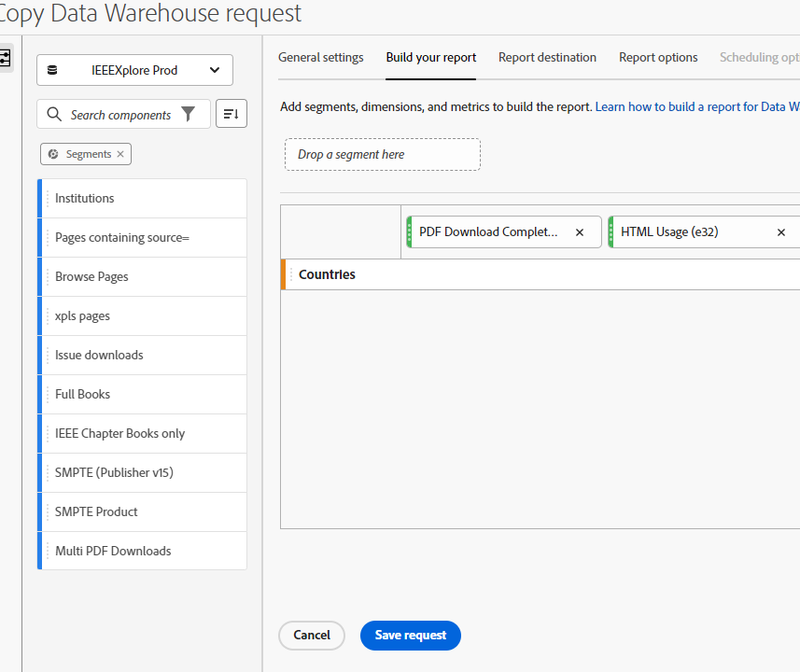Click the search magnifier icon

click(53, 113)
